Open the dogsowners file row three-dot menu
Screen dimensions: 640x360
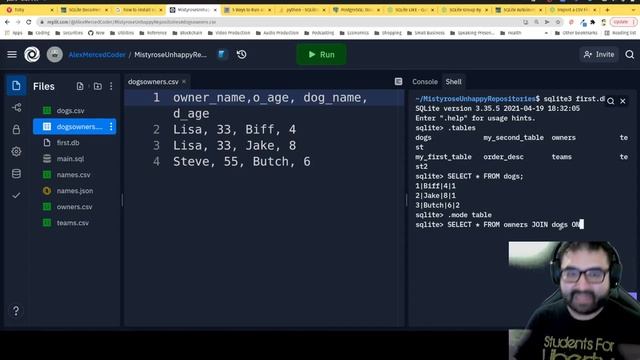click(111, 127)
